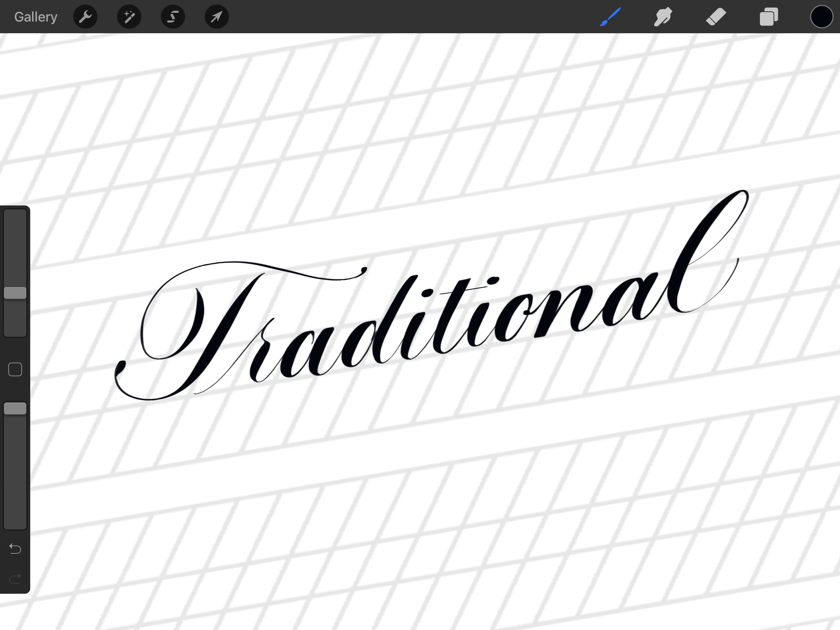Viewport: 840px width, 630px height.
Task: Select the Eraser tool
Action: (716, 17)
